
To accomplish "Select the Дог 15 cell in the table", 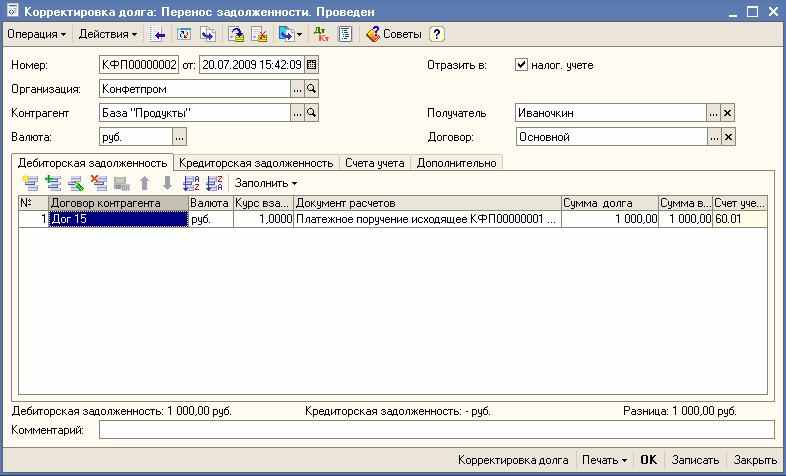I will [118, 219].
